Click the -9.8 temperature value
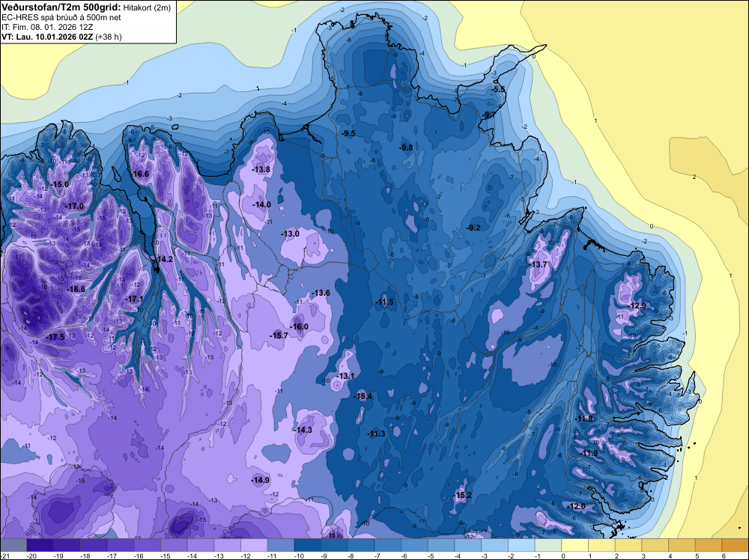This screenshot has height=560, width=749. point(405,147)
